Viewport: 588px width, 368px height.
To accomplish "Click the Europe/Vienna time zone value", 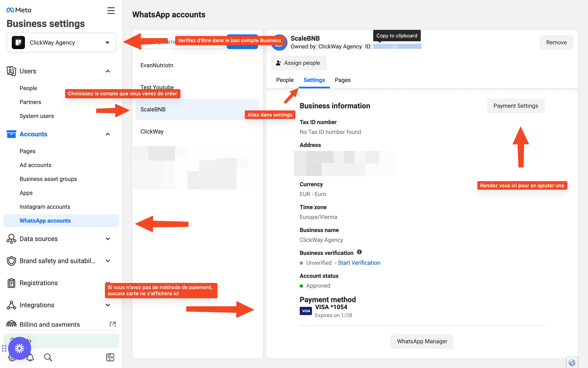I will (x=318, y=217).
